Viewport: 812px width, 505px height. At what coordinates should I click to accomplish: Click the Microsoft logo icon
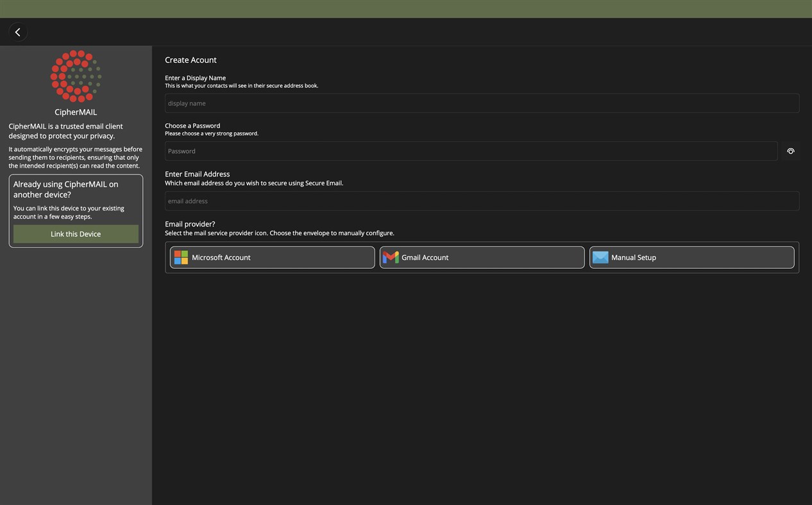[181, 257]
